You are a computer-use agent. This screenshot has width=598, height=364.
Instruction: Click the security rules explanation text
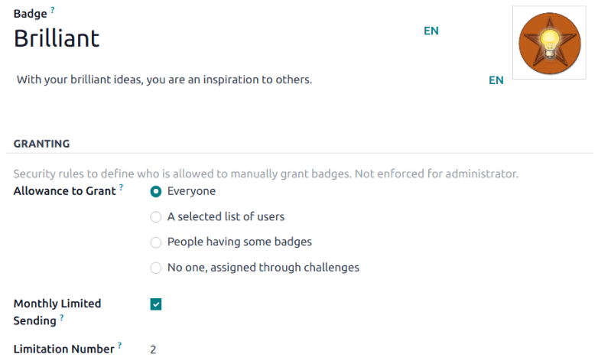[265, 174]
